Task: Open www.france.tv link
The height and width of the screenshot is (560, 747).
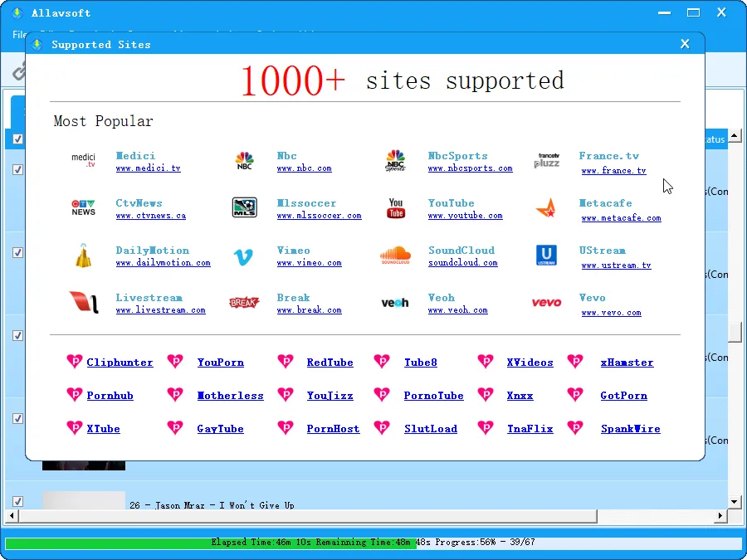Action: (x=613, y=170)
